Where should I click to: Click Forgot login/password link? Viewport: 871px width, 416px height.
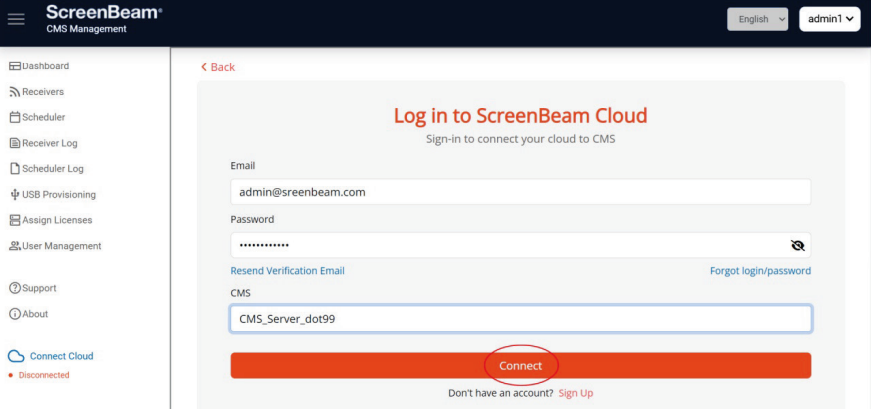760,271
